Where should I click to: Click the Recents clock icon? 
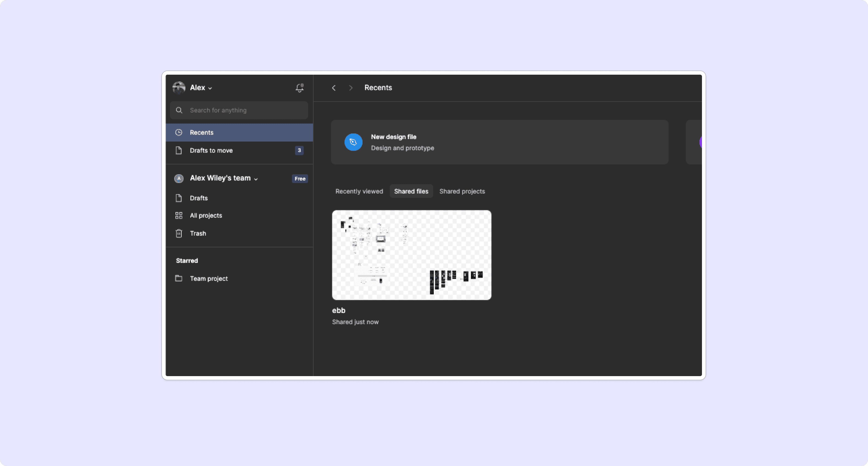point(179,132)
